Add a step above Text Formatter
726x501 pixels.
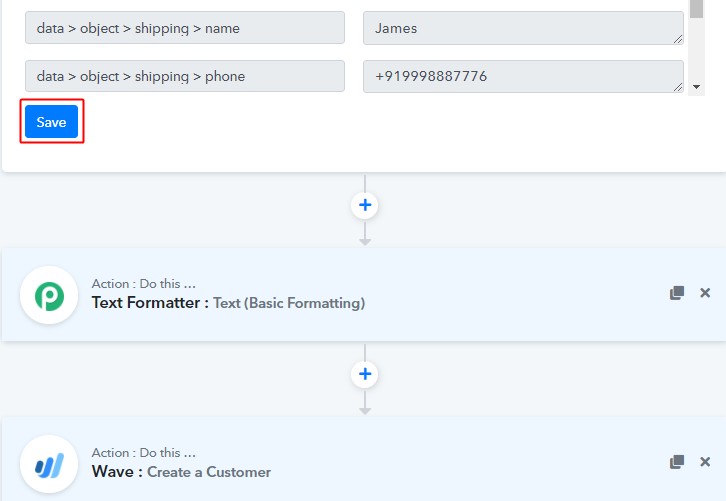click(x=365, y=205)
